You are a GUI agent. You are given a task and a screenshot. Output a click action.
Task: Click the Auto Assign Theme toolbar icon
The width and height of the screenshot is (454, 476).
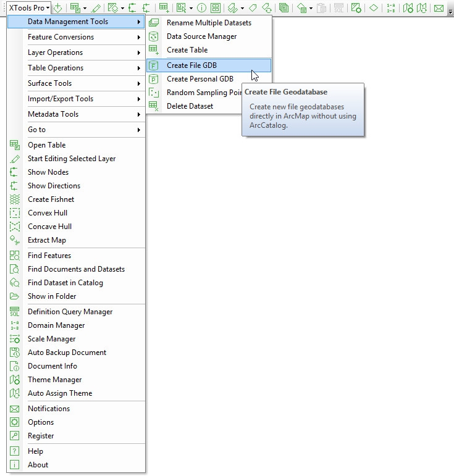tap(422, 8)
